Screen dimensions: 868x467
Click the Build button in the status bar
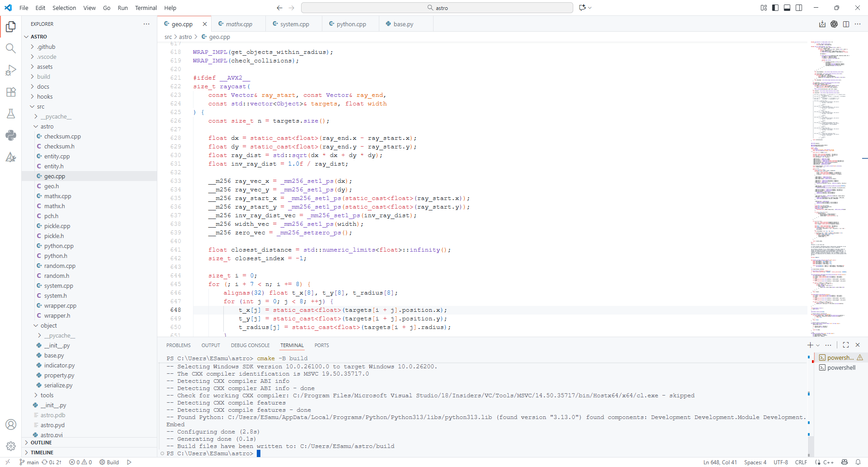109,462
